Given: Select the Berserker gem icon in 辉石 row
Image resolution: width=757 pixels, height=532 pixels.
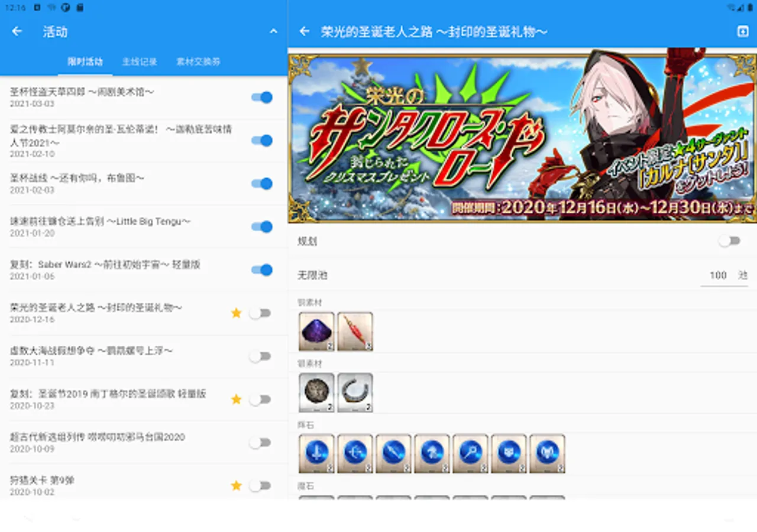Looking at the screenshot, I should click(x=547, y=454).
